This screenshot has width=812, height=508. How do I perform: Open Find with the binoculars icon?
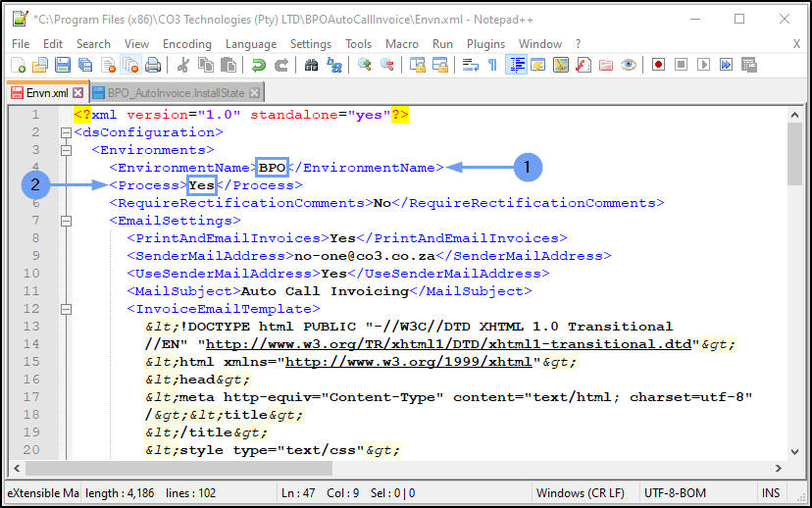click(x=312, y=65)
